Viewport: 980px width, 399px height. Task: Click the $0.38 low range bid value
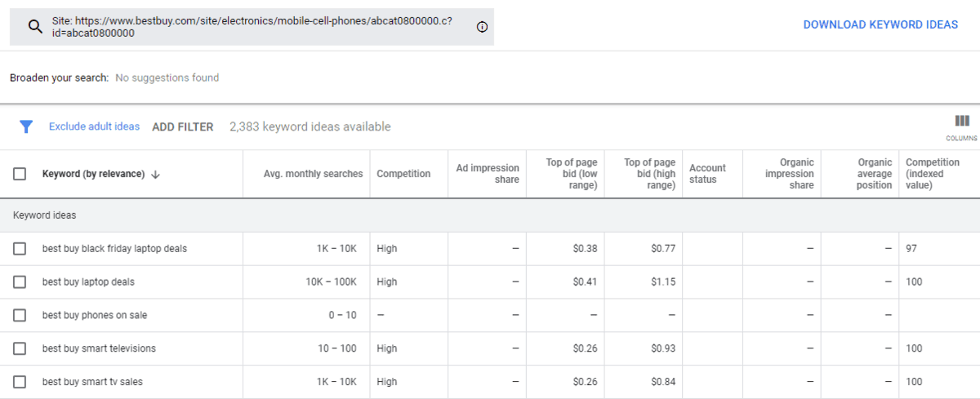pyautogui.click(x=585, y=248)
